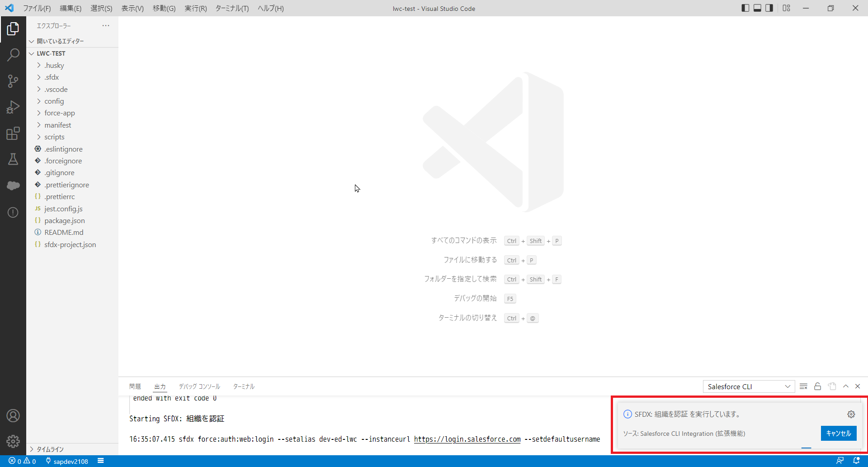Open the 編集(E) menu
The width and height of the screenshot is (868, 467).
[71, 8]
